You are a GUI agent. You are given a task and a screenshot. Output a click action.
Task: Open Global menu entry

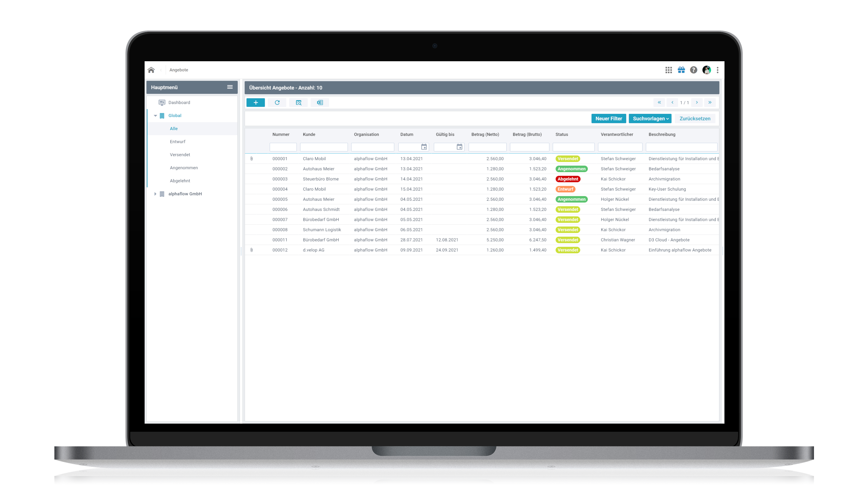[x=175, y=116]
